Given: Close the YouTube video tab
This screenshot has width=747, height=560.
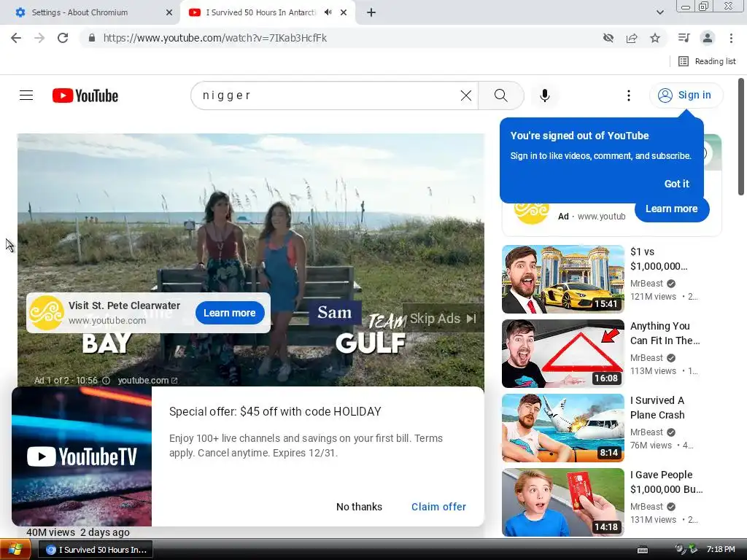Looking at the screenshot, I should tap(344, 13).
